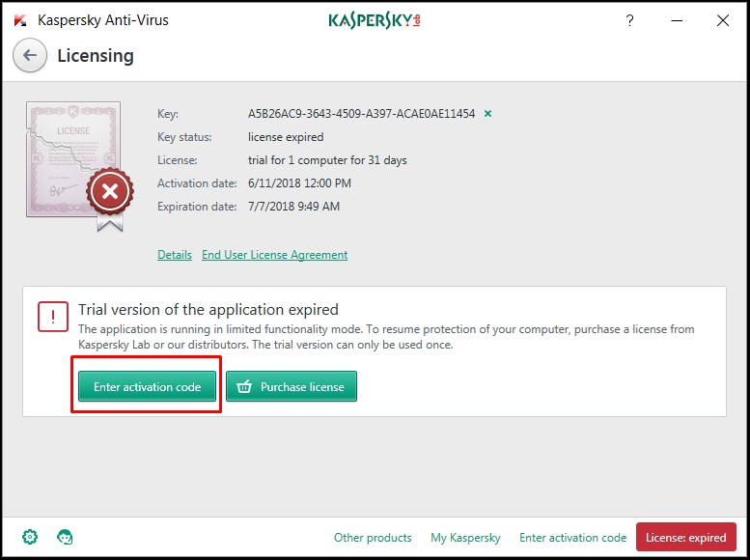
Task: Click the green Enter activation code button
Action: click(x=147, y=386)
